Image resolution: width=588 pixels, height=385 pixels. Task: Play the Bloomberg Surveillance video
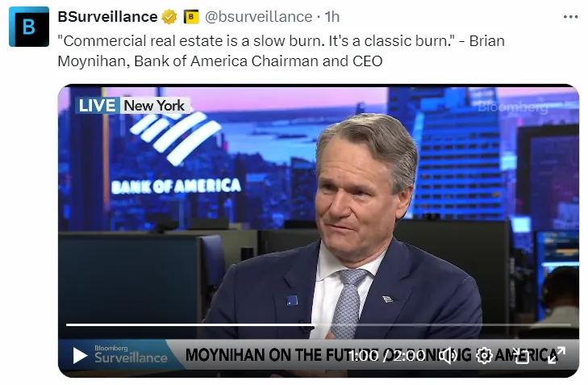tap(80, 355)
